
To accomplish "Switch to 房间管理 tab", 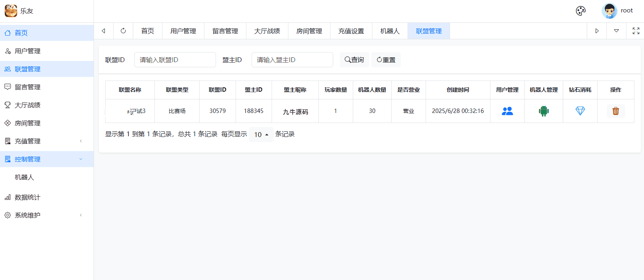I will point(309,31).
